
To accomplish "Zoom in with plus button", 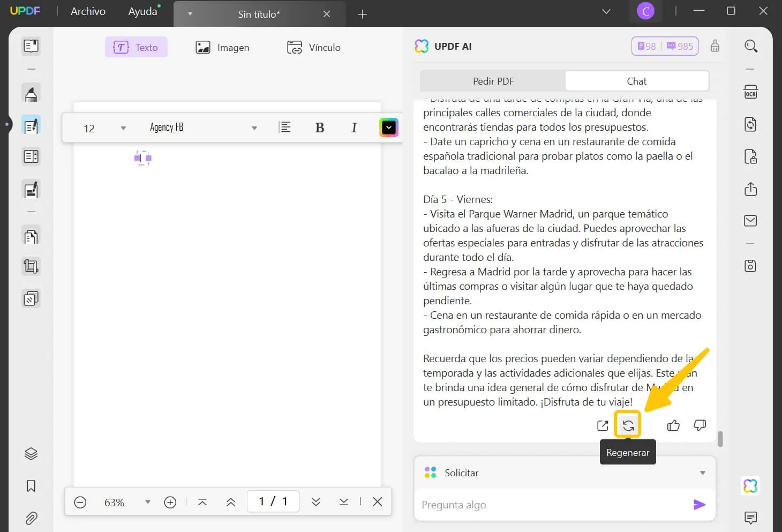I will click(170, 502).
